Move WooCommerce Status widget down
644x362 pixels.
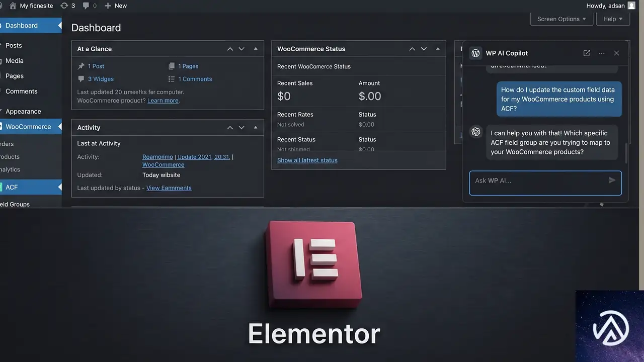(x=424, y=49)
